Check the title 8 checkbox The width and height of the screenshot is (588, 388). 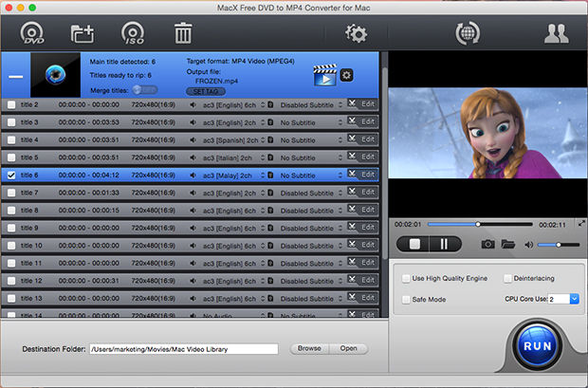tap(11, 211)
